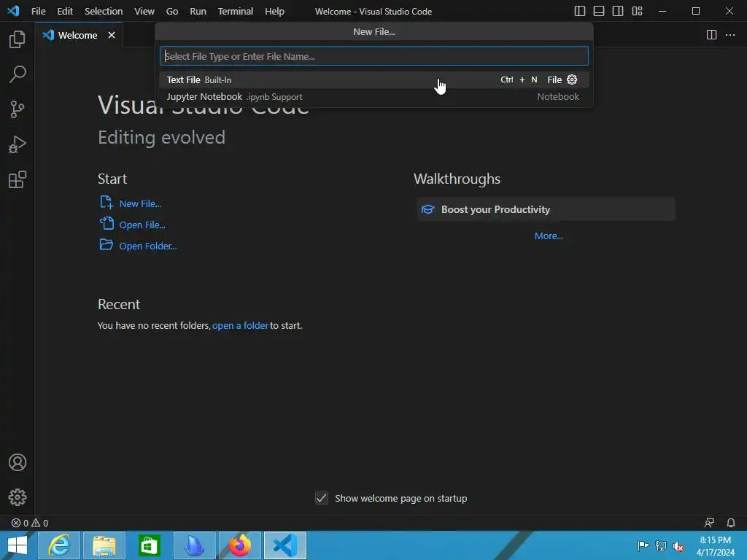Select Jupyter Notebook option
Image resolution: width=747 pixels, height=560 pixels.
374,97
